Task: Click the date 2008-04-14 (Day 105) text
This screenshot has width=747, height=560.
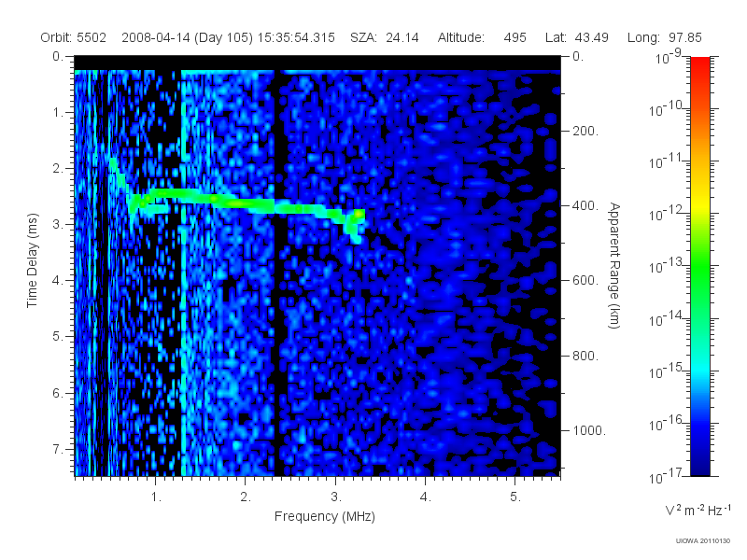Action: point(188,37)
